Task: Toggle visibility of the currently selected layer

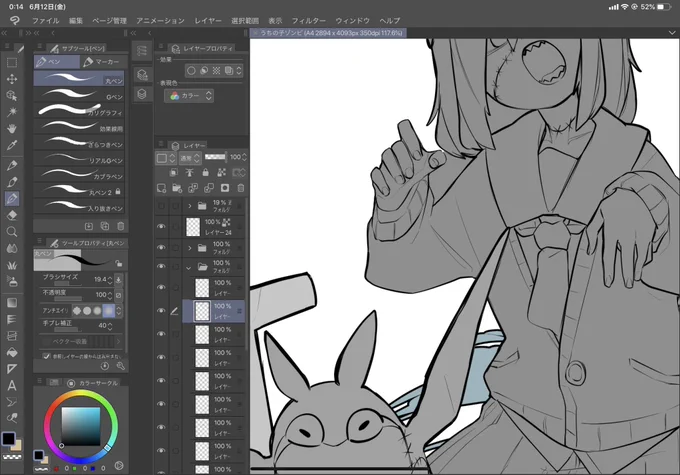Action: 161,311
